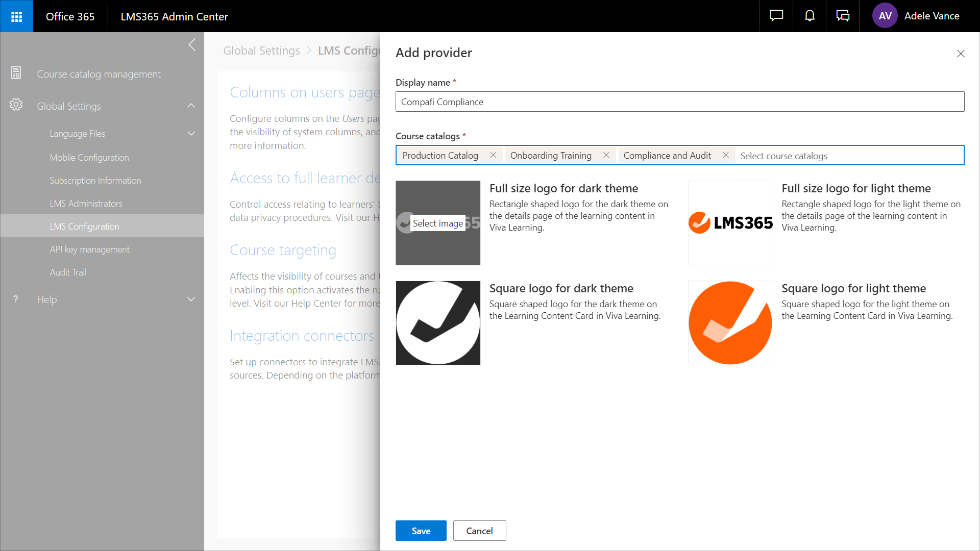Remove the Onboarding Training tag
Viewport: 980px width, 551px height.
[x=606, y=155]
